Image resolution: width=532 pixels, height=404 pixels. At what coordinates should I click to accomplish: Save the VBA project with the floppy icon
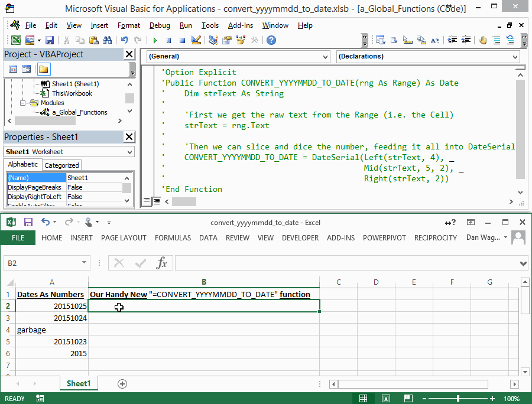[x=50, y=40]
